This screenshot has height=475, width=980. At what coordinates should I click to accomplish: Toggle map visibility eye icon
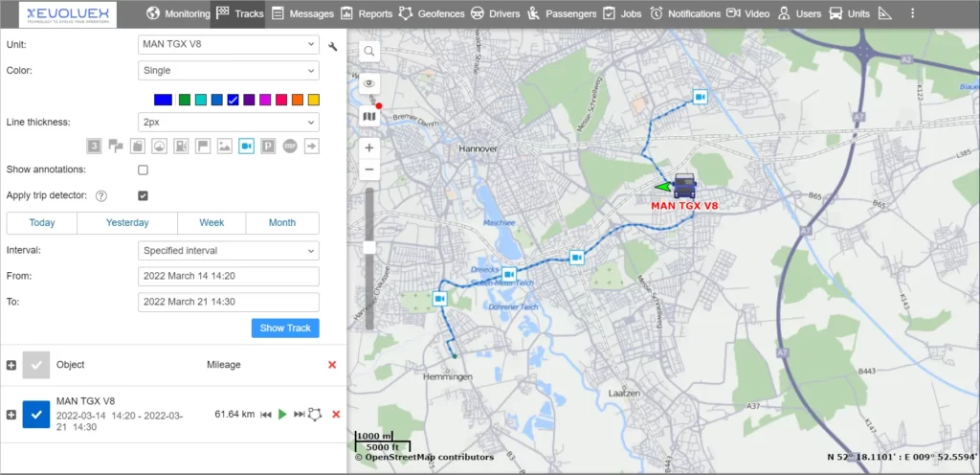click(x=369, y=83)
